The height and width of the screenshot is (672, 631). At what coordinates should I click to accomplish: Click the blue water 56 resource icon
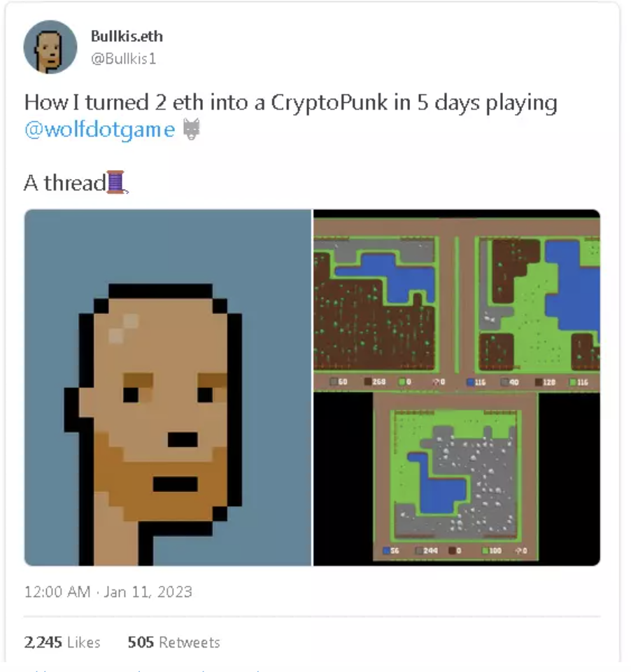tap(386, 550)
